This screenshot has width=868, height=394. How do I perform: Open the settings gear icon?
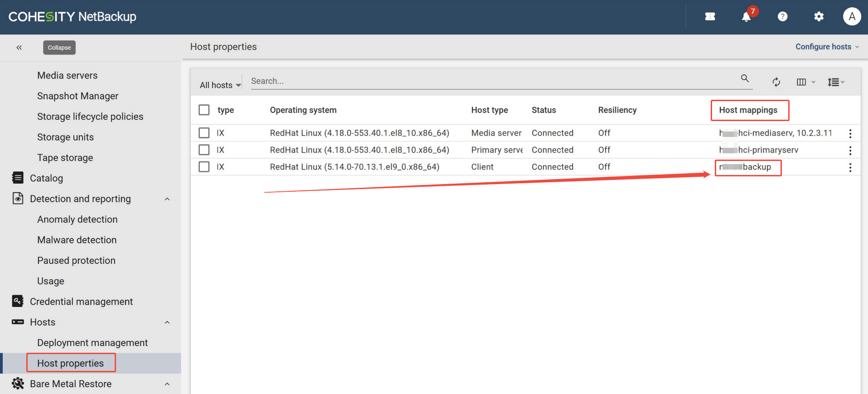point(819,17)
